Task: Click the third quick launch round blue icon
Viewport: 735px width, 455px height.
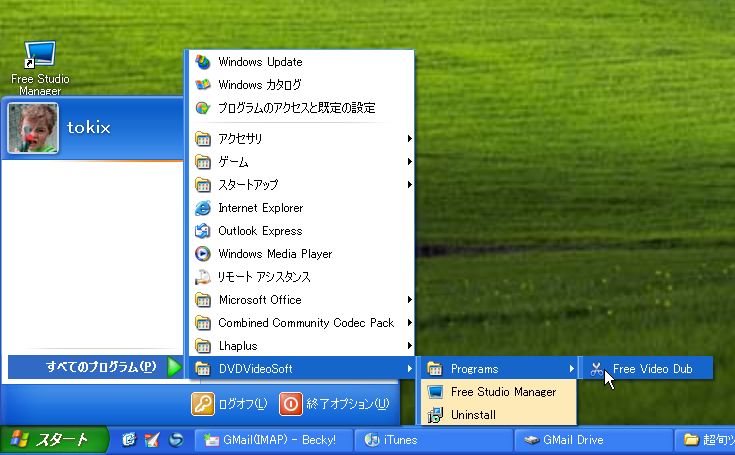Action: tap(176, 440)
